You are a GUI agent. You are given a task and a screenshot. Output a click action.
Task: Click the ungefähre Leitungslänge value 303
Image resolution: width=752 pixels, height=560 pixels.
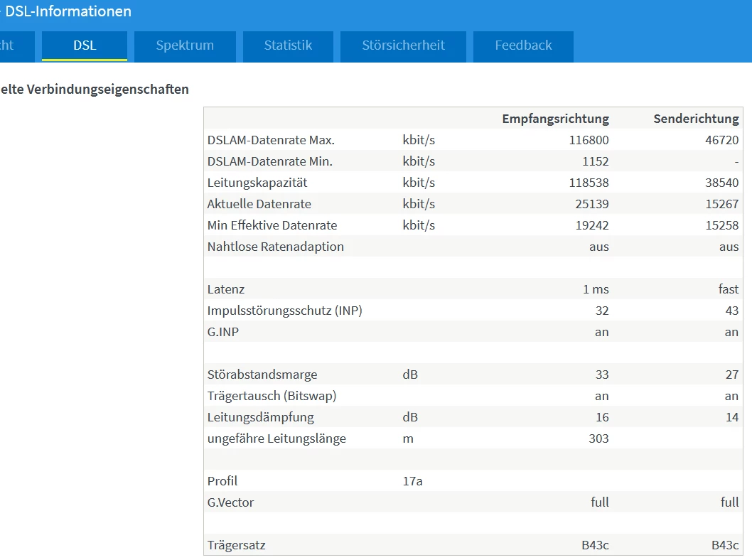coord(598,438)
